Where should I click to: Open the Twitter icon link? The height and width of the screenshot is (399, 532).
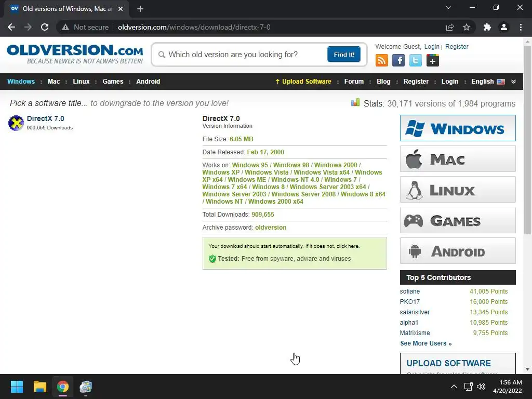click(x=415, y=60)
